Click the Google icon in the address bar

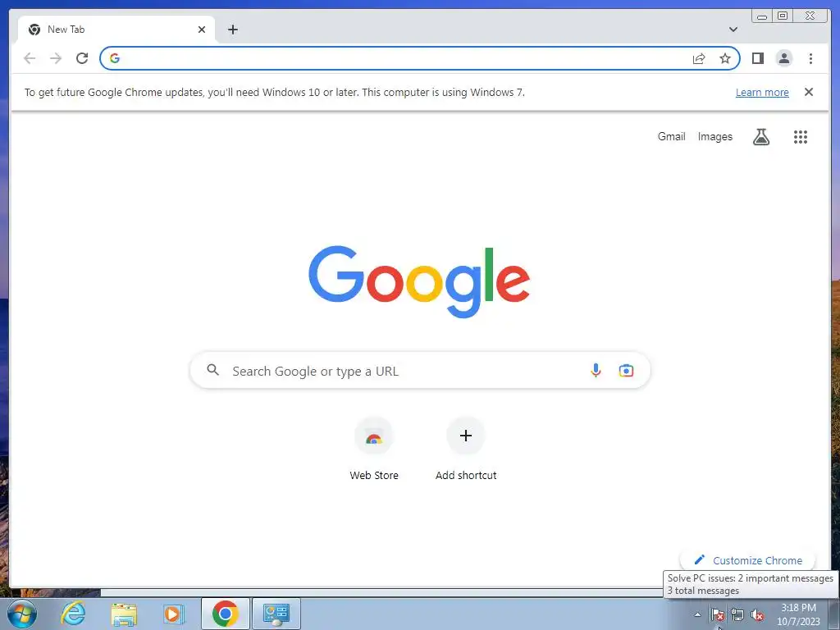click(115, 58)
